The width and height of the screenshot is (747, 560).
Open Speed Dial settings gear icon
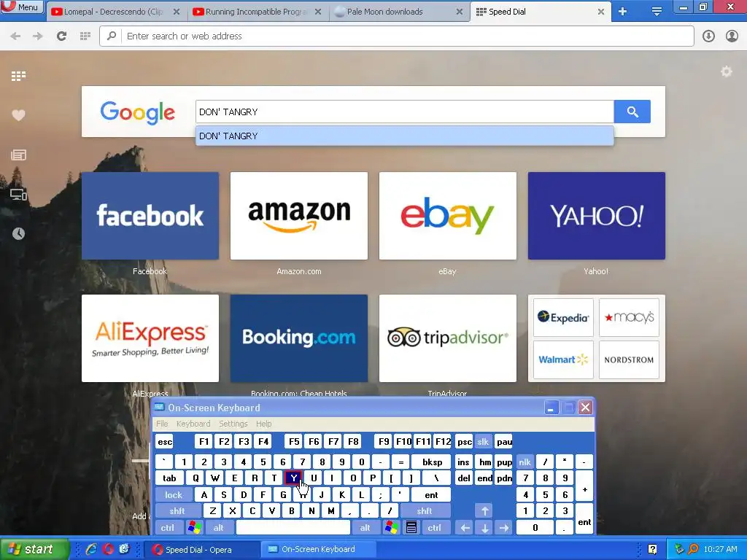[726, 72]
